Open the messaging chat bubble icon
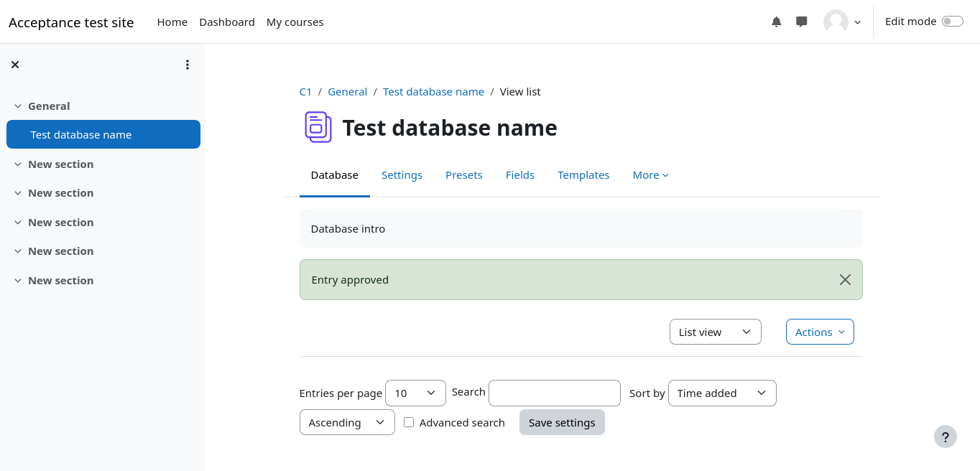980x471 pixels. [802, 22]
